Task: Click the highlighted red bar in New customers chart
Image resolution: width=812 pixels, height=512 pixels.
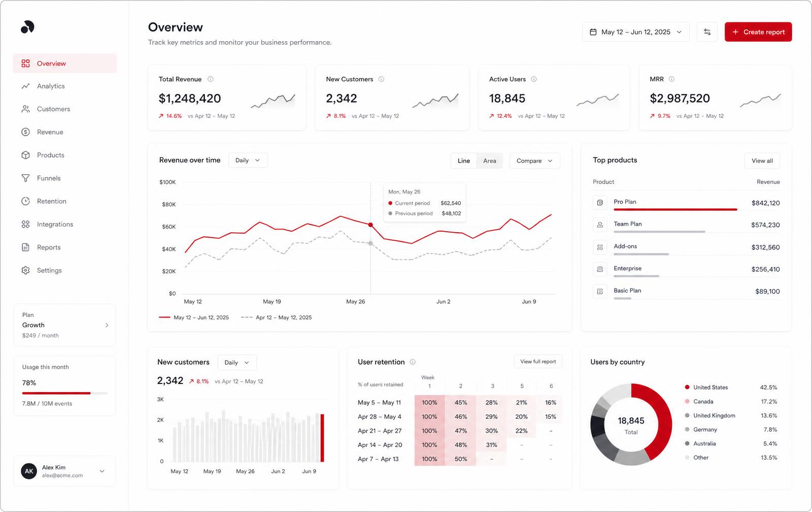Action: point(322,438)
